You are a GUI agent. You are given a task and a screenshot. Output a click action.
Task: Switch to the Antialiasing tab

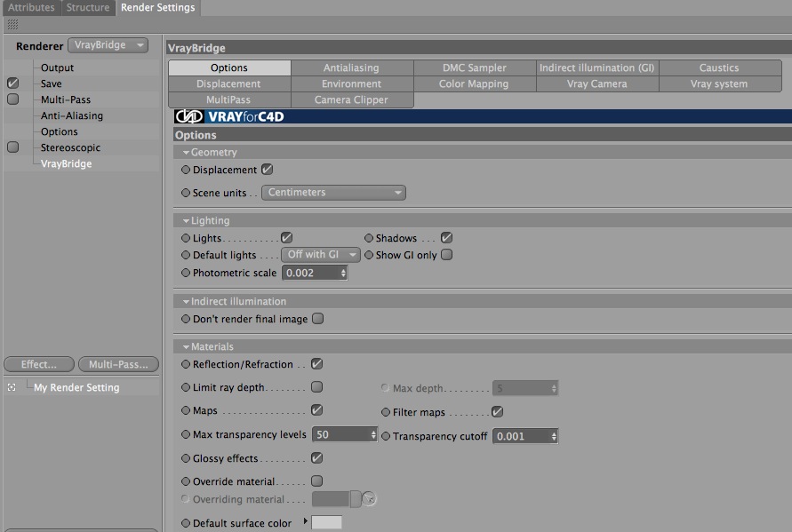(x=351, y=67)
